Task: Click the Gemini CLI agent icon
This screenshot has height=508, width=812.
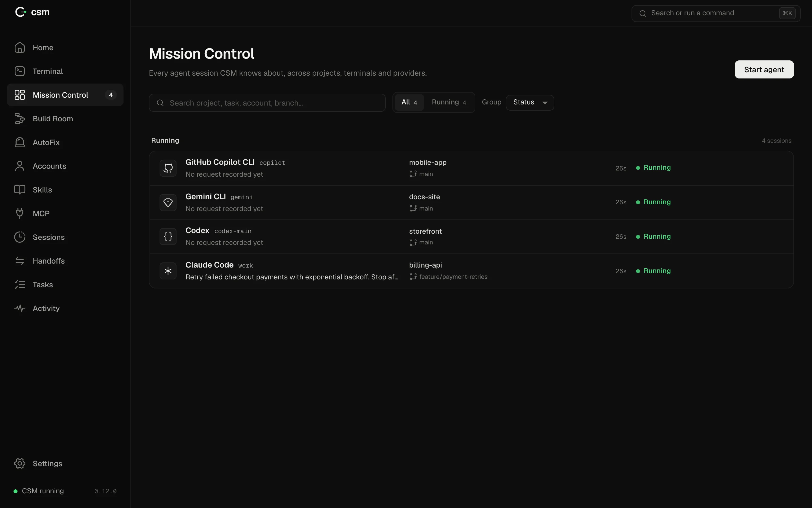Action: pyautogui.click(x=168, y=202)
